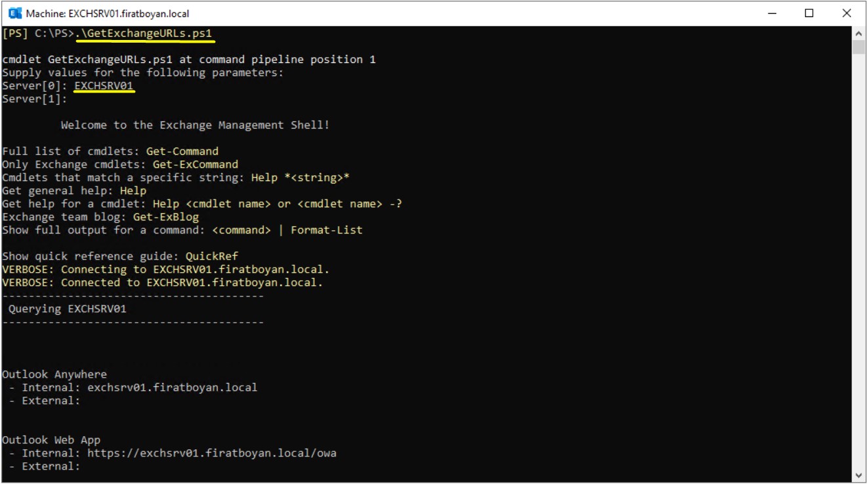
Task: Maximize the shell window
Action: (809, 13)
